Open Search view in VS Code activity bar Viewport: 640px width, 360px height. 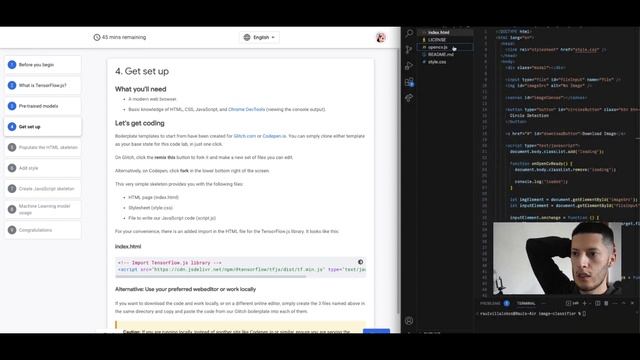point(409,33)
